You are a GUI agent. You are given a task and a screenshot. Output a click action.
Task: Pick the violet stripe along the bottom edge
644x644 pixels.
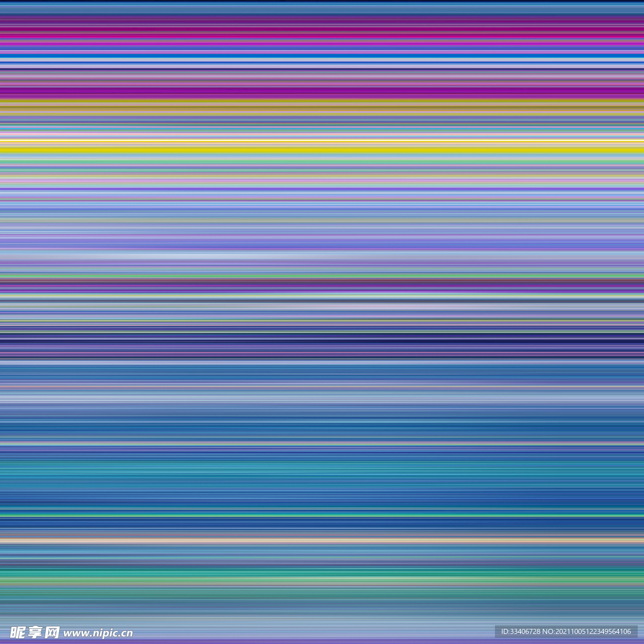322,642
